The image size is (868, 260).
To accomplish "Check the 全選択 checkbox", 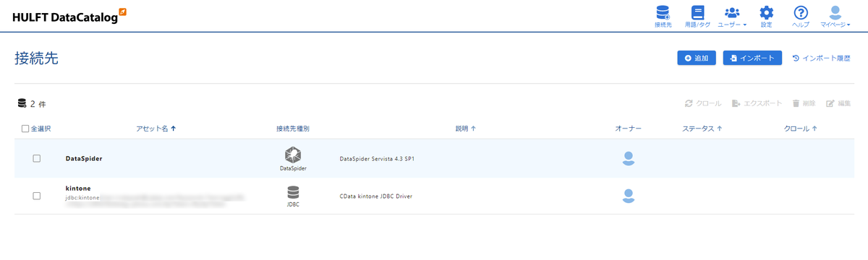I will [25, 129].
